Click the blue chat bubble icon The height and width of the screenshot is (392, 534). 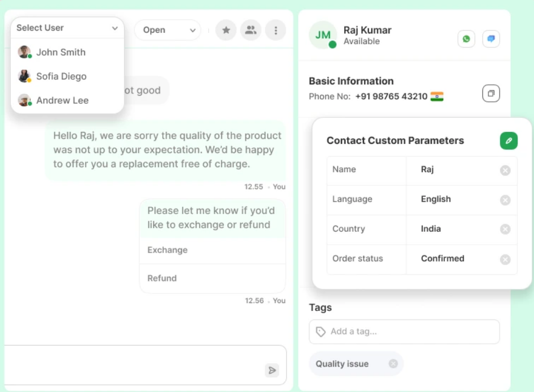tap(491, 39)
